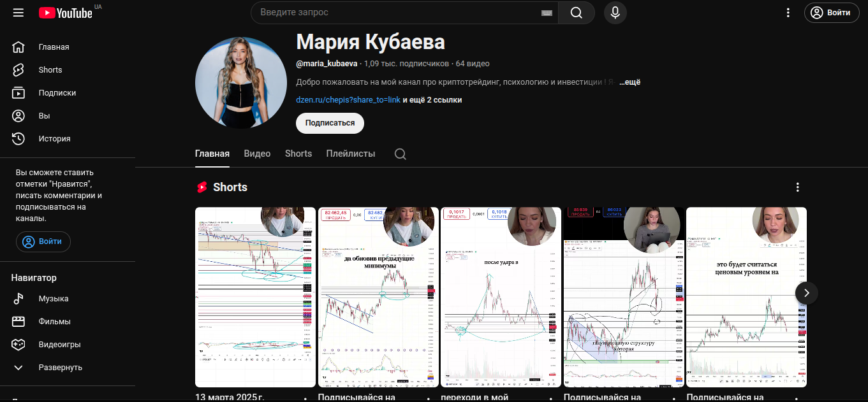This screenshot has width=868, height=402.
Task: Open Shorts in the sidebar
Action: (x=50, y=70)
